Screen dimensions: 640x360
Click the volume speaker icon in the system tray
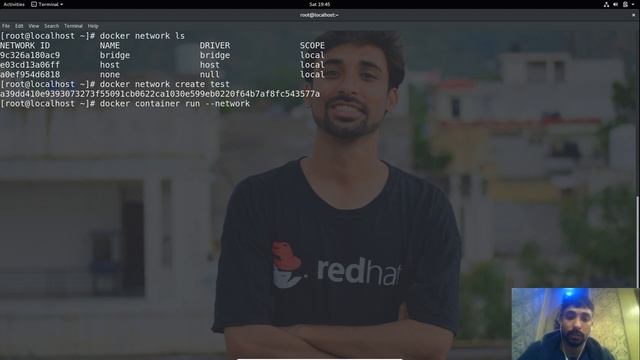[616, 4]
